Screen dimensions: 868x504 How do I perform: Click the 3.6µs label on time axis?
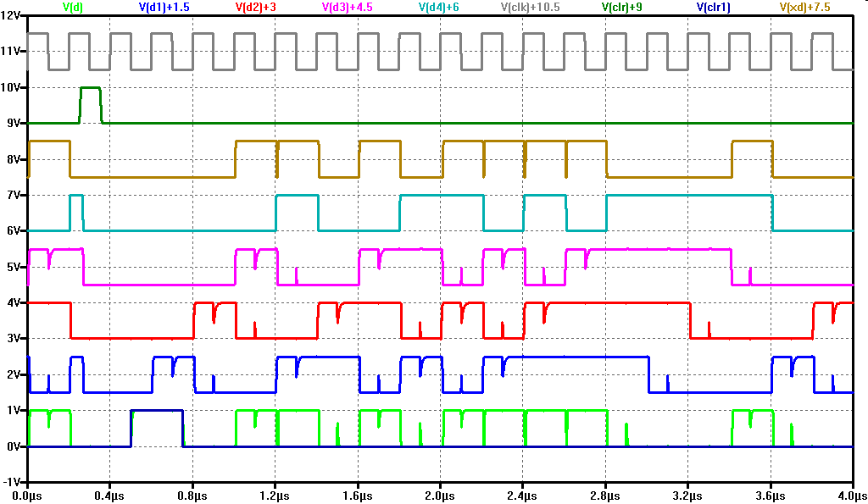coord(770,494)
